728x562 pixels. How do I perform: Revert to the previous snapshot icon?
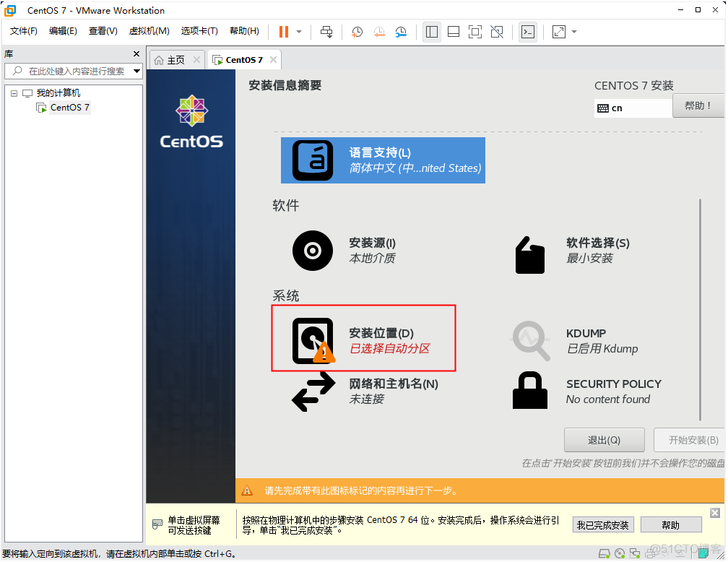click(379, 32)
